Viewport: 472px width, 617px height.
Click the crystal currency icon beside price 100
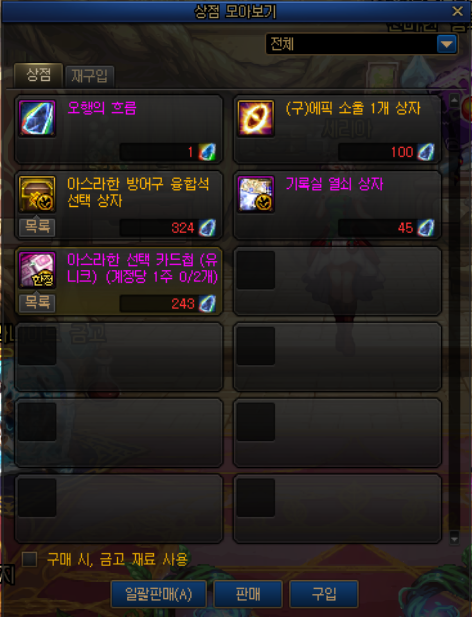(x=426, y=152)
